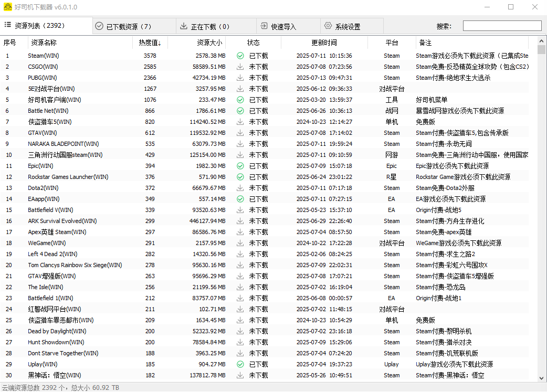Select the 侠盗猎车罪恶都市(WIN) row name
The height and width of the screenshot is (392, 547).
pyautogui.click(x=61, y=320)
